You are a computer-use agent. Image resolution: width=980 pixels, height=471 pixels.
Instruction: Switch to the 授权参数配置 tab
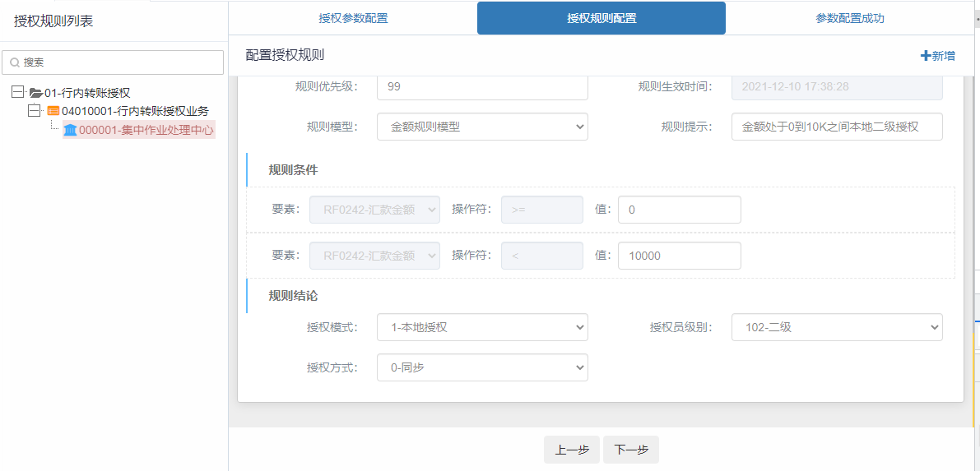pos(353,18)
